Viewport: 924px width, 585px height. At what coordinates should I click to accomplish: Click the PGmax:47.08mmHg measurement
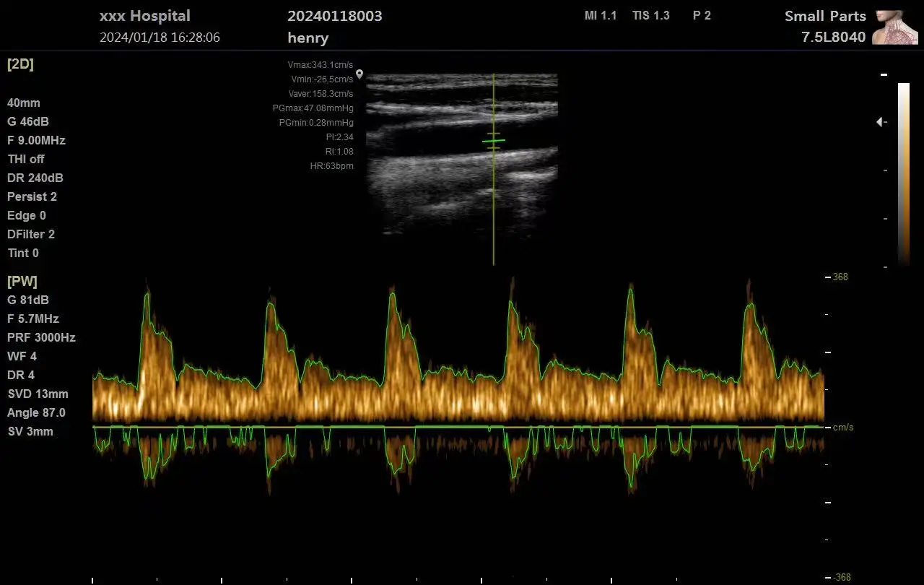pyautogui.click(x=313, y=108)
